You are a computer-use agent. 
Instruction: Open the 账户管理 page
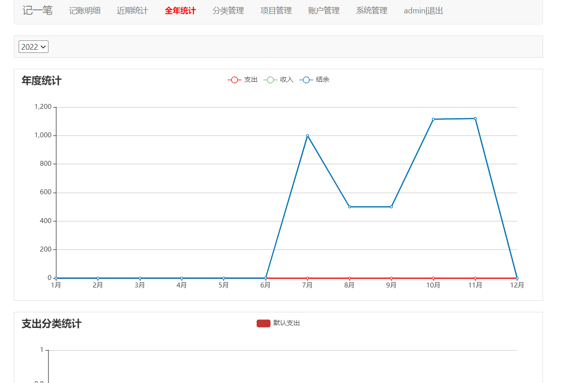(323, 11)
